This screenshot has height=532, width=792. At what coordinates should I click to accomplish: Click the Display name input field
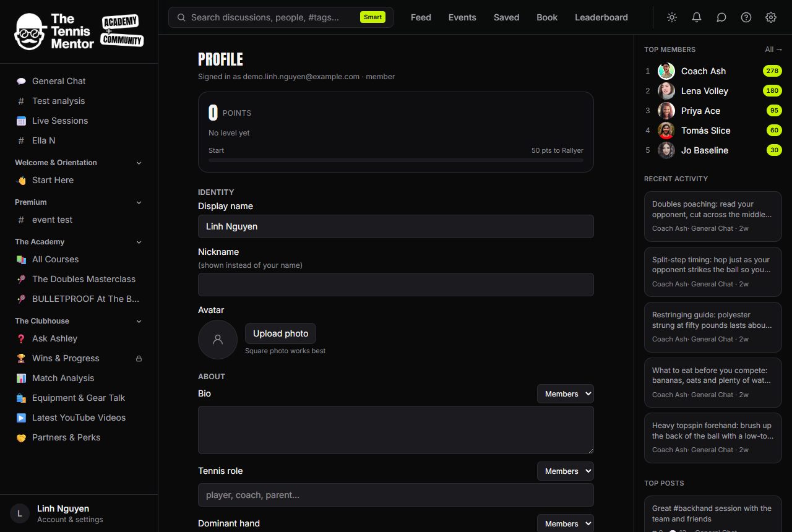tap(396, 226)
